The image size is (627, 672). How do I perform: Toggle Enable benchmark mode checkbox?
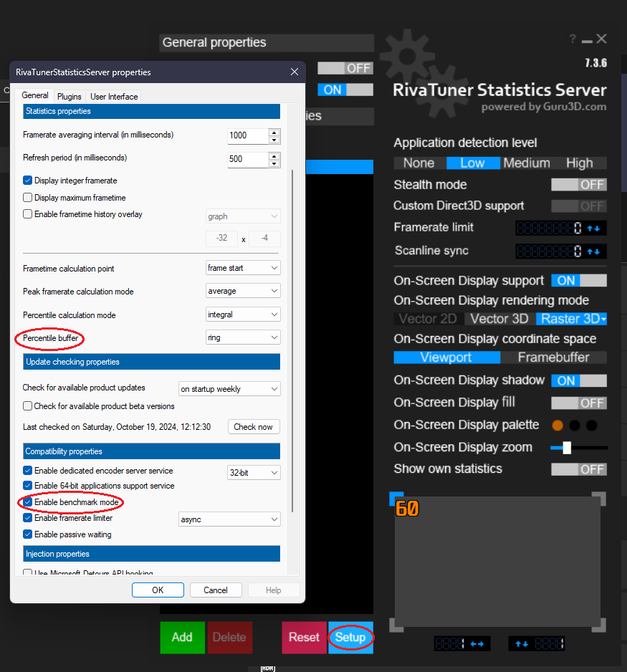27,502
